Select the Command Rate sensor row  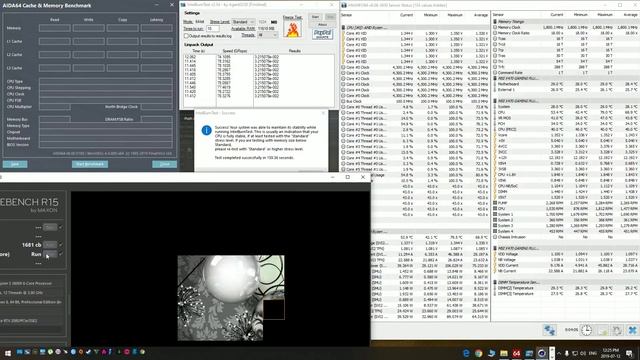click(x=566, y=73)
